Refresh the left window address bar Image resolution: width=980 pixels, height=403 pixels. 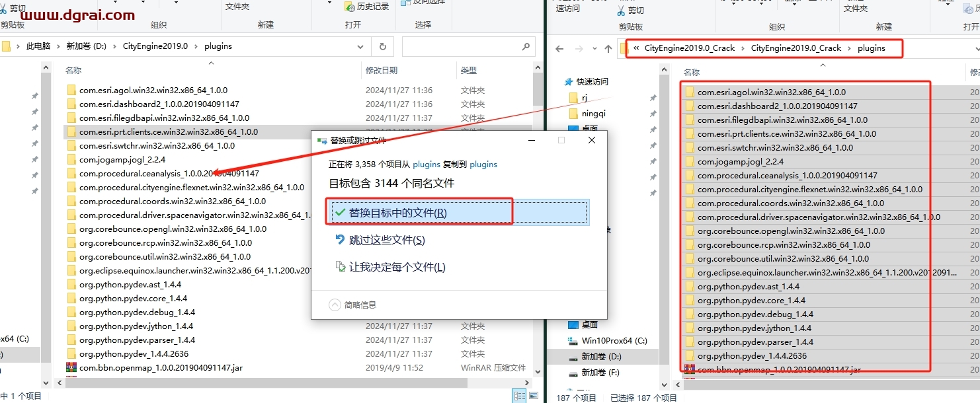[382, 47]
